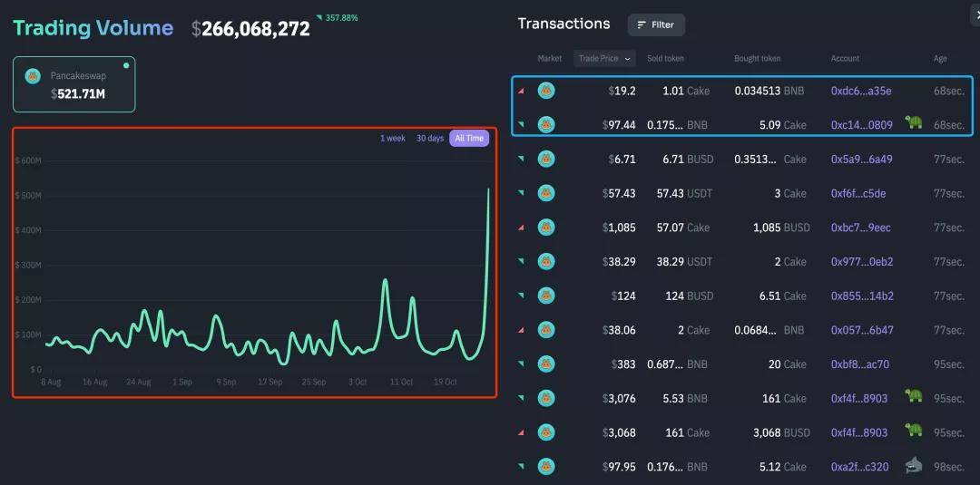Click the shark icon beside account 0xa2f...c320
Screen dimensions: 980x485
(914, 467)
